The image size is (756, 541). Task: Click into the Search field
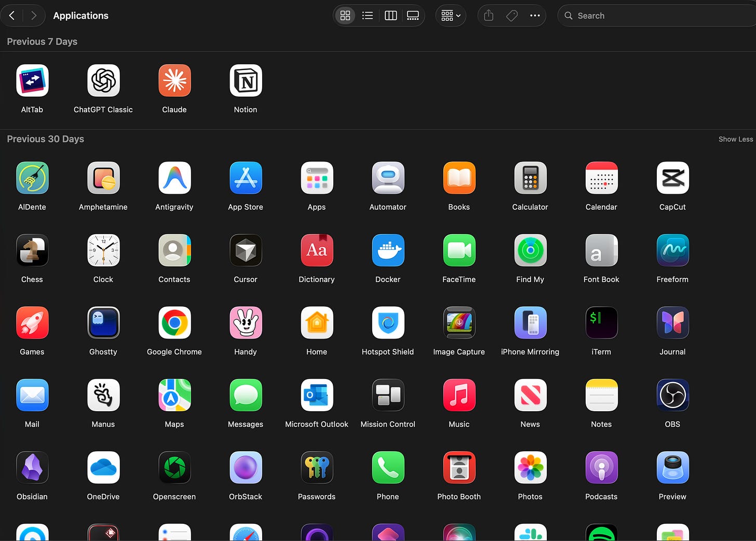click(657, 16)
